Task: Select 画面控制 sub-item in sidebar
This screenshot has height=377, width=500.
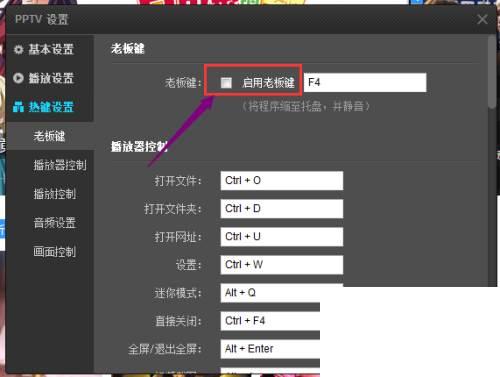Action: [55, 252]
